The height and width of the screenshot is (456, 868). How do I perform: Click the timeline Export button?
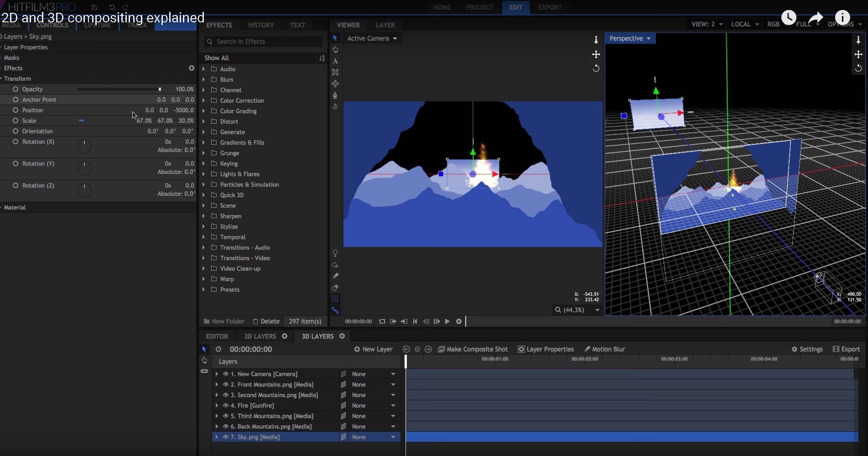[846, 349]
